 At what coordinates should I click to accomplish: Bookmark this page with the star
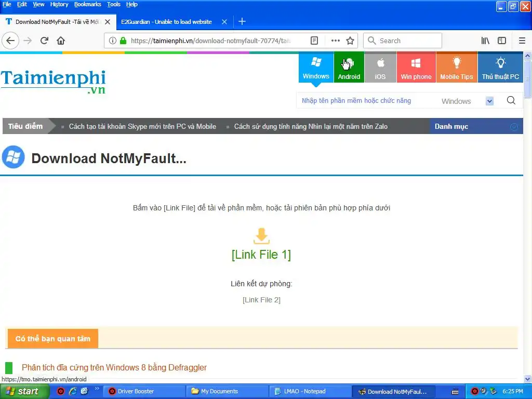tap(350, 41)
